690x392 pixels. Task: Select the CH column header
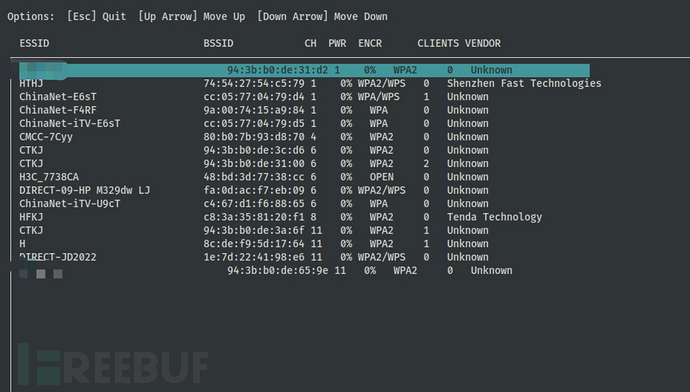coord(310,43)
